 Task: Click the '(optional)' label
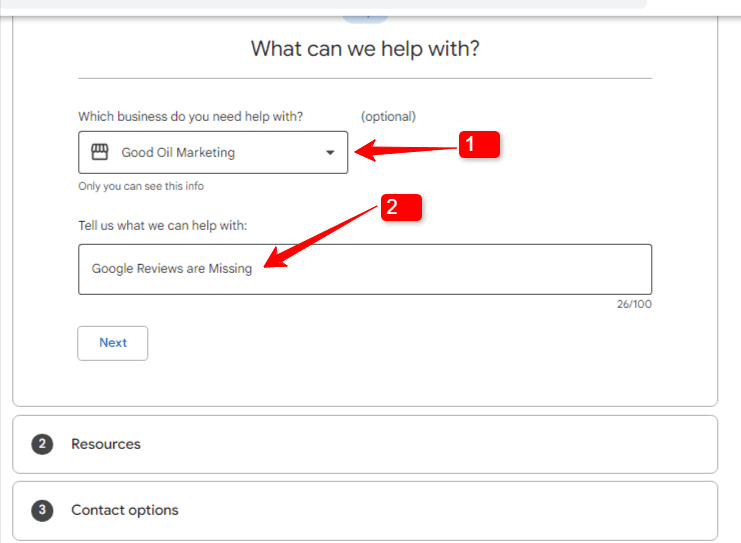[x=388, y=117]
